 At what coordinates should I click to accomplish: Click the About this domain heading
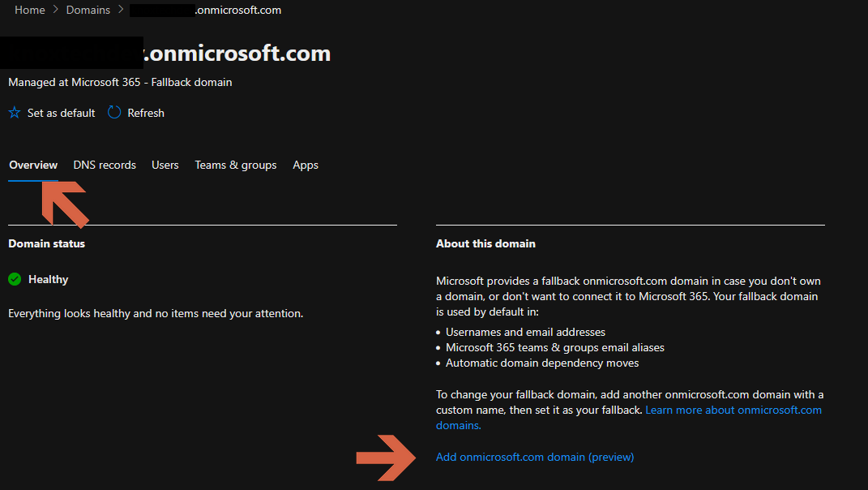coord(485,243)
